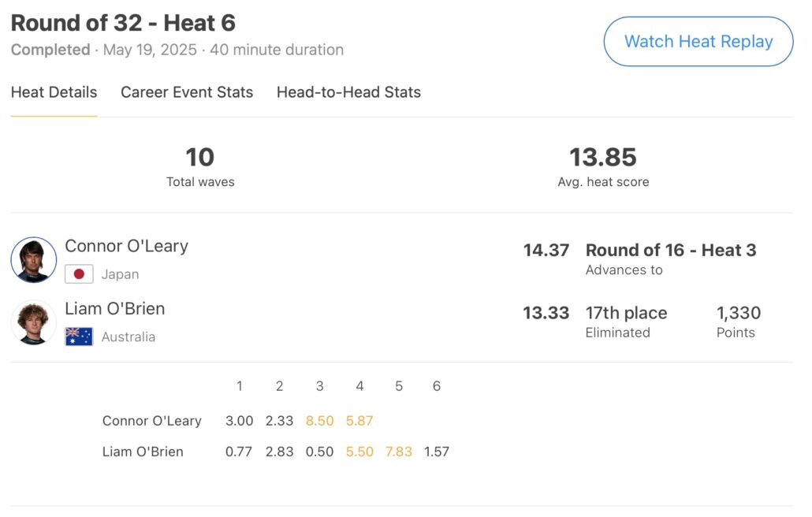Click Liam O'Brien's 13.33 heat total
The width and height of the screenshot is (812, 517).
click(x=546, y=313)
